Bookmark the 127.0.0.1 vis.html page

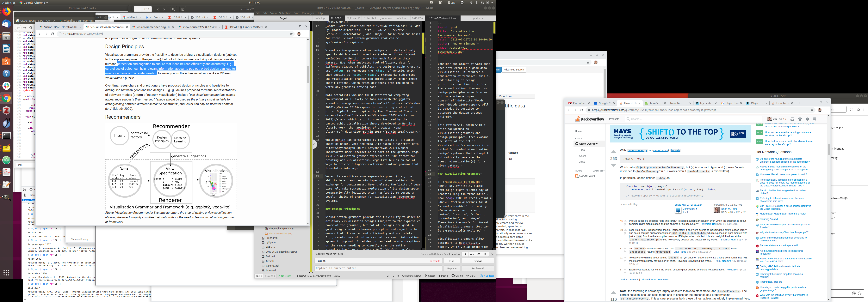[291, 34]
